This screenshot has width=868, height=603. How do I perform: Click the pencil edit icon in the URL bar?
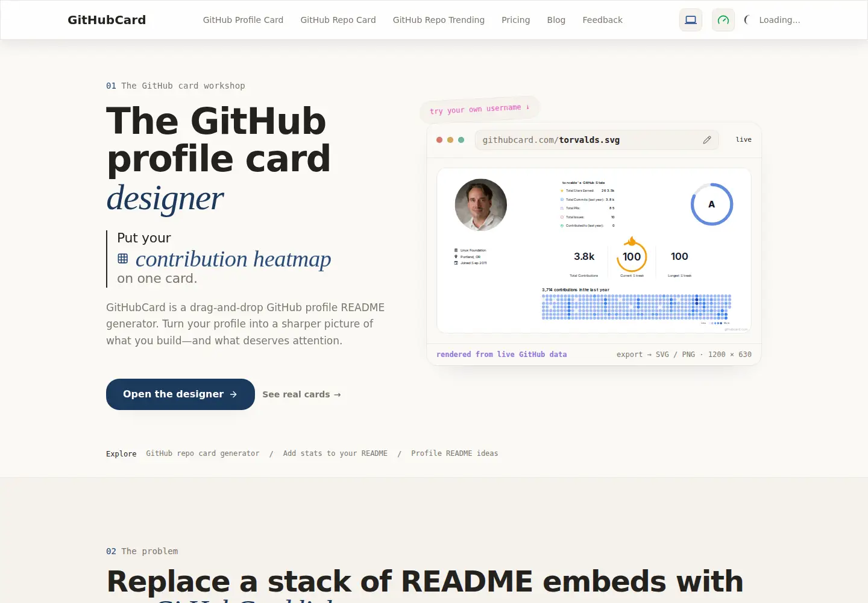pyautogui.click(x=707, y=140)
